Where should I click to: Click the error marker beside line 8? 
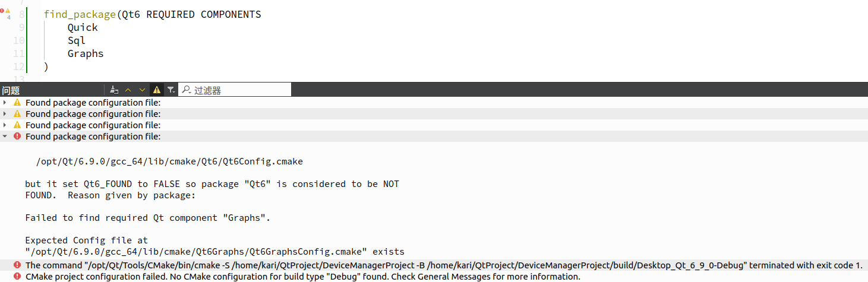pyautogui.click(x=4, y=11)
